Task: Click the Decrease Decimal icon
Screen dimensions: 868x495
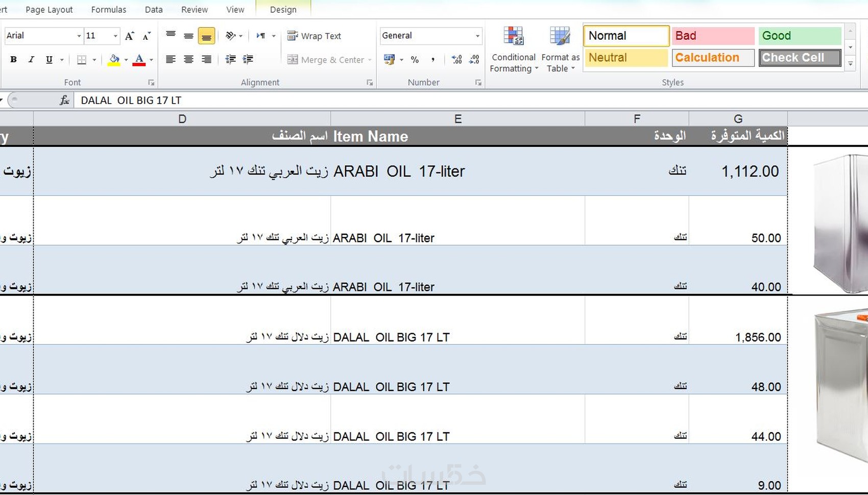Action: (x=474, y=60)
